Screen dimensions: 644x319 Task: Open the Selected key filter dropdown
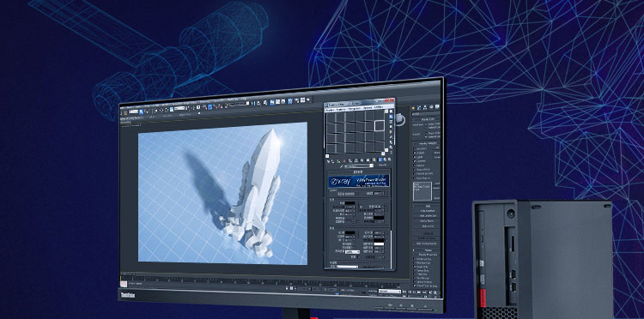coord(390,291)
